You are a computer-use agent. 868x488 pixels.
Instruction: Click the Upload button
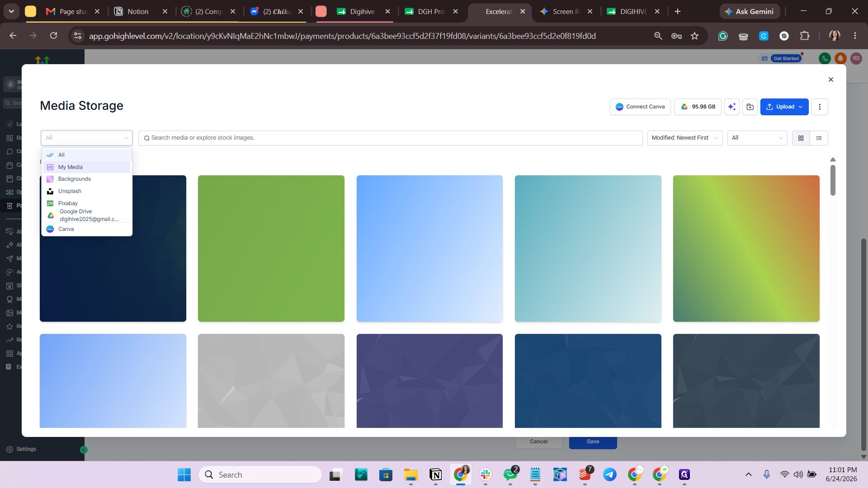tap(784, 107)
